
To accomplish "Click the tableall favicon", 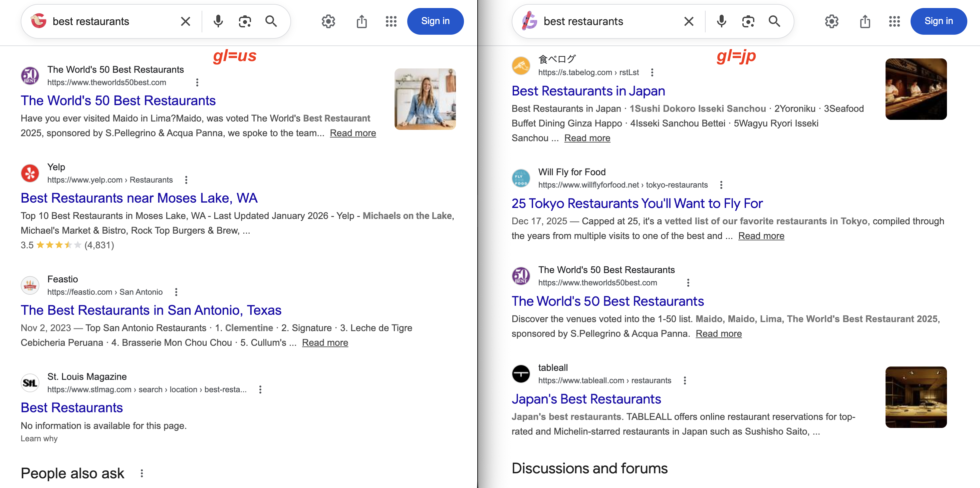I will 521,374.
